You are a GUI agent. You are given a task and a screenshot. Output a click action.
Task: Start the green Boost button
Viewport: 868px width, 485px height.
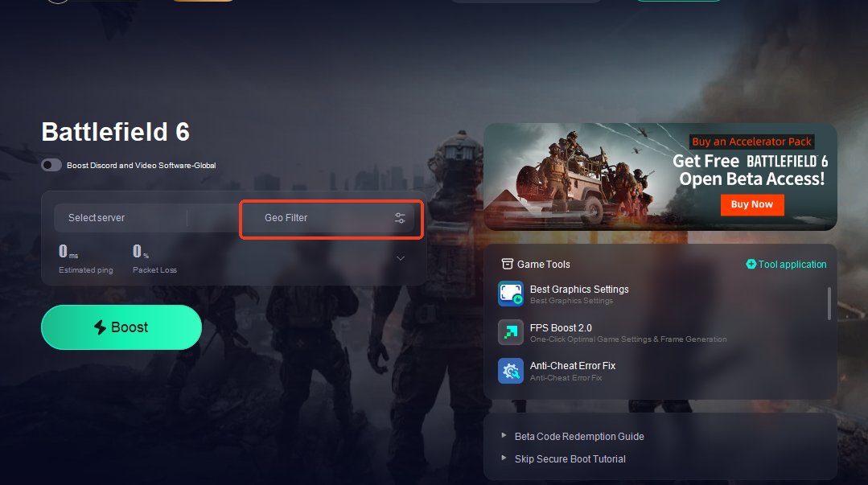tap(121, 327)
